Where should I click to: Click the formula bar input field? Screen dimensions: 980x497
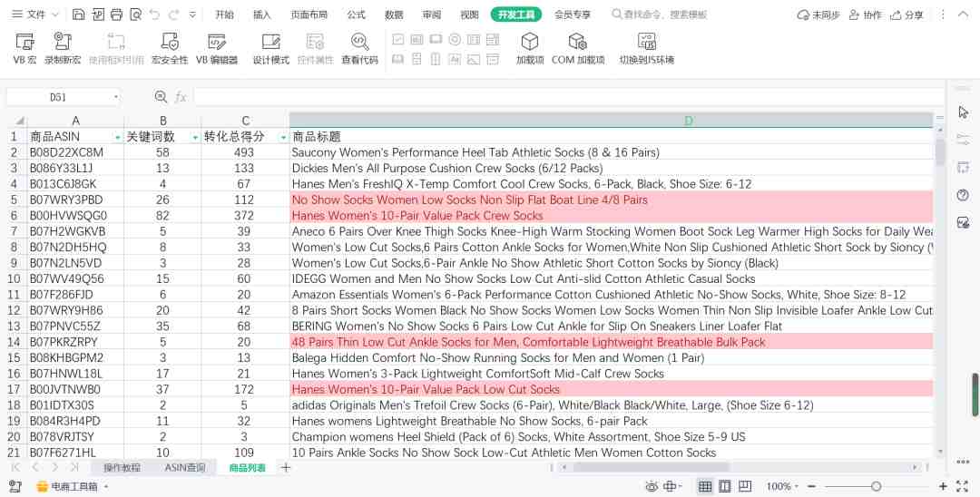click(x=569, y=97)
